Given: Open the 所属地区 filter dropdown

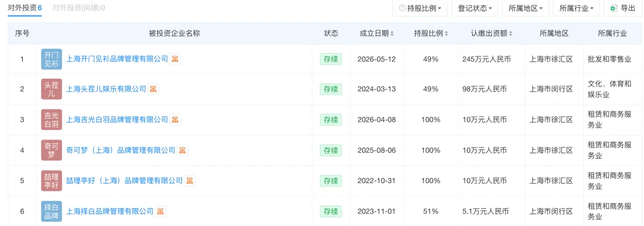Looking at the screenshot, I should (525, 8).
